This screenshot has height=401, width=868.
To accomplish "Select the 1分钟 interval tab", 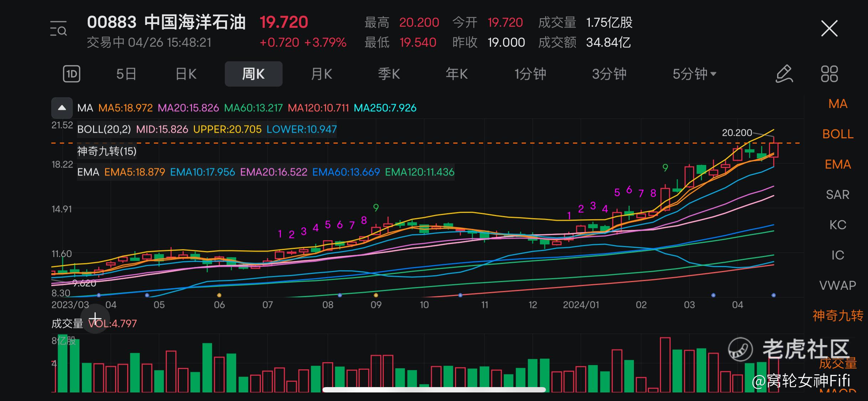I will [530, 74].
